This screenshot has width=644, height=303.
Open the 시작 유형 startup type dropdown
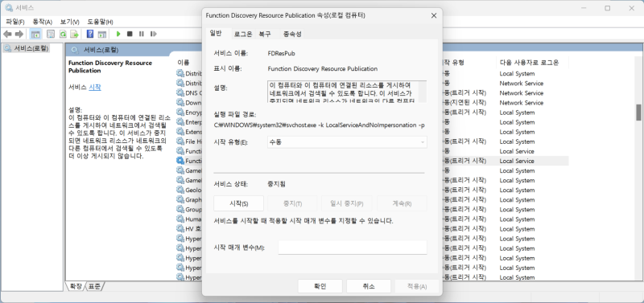click(347, 142)
